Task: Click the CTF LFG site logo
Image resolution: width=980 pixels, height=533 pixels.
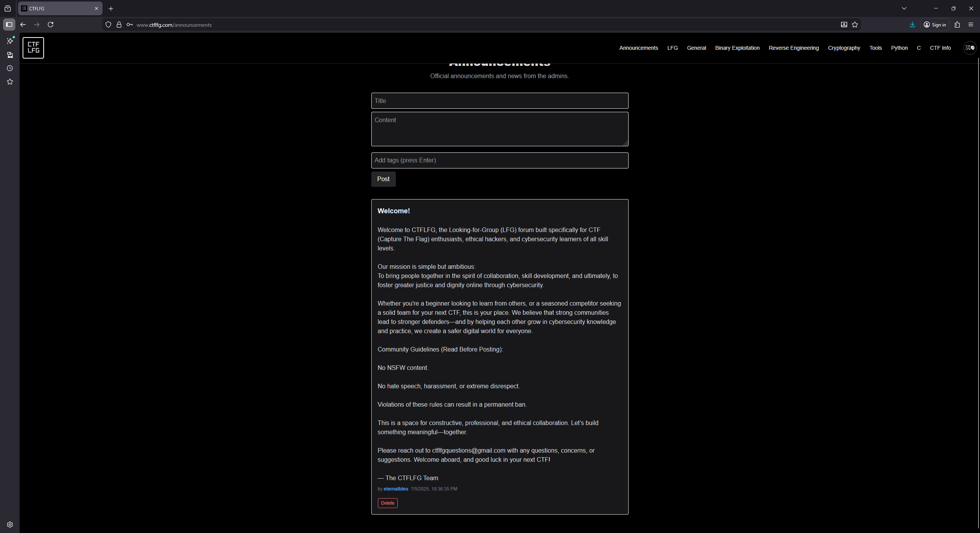Action: click(33, 48)
